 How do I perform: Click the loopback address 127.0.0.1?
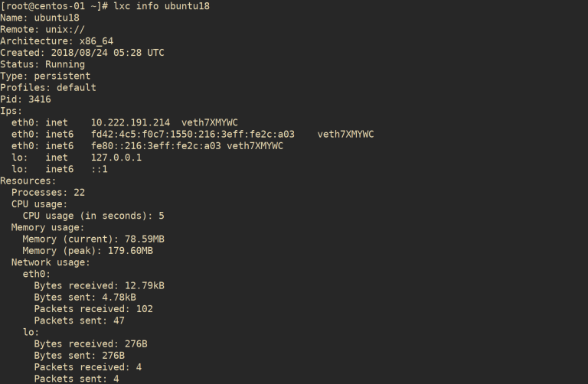coord(116,158)
